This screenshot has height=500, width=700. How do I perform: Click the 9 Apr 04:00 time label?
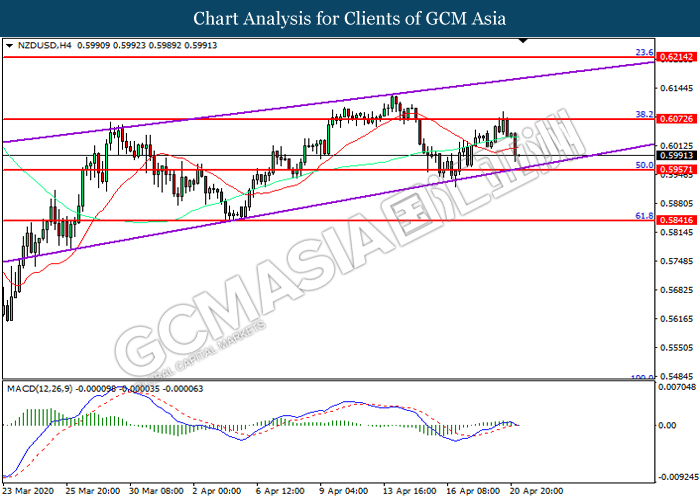pyautogui.click(x=344, y=491)
